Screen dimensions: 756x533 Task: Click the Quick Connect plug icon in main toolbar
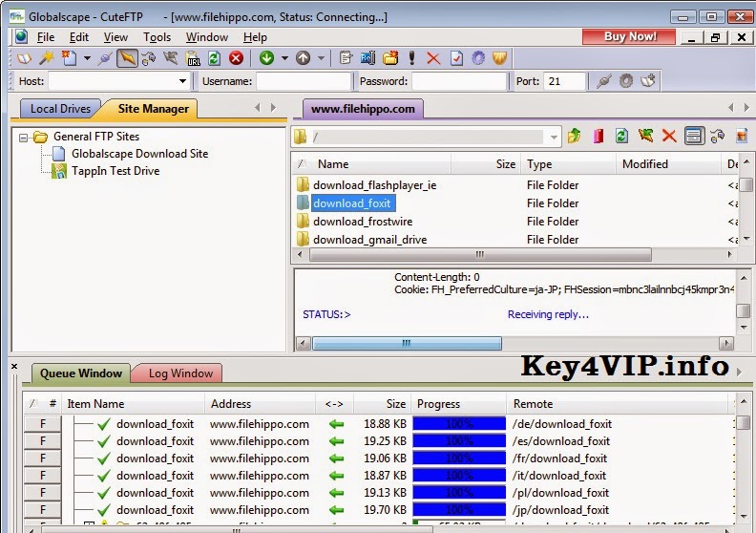(x=104, y=58)
